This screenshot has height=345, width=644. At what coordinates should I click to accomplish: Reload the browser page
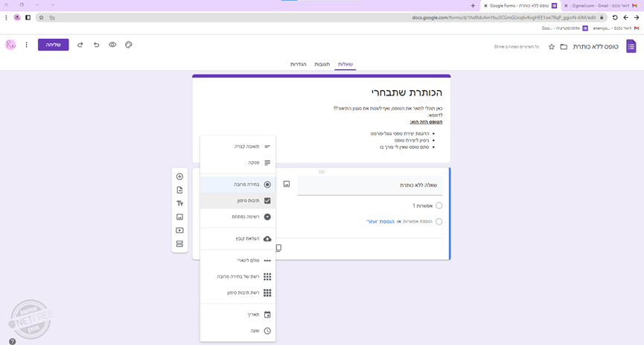click(x=615, y=18)
